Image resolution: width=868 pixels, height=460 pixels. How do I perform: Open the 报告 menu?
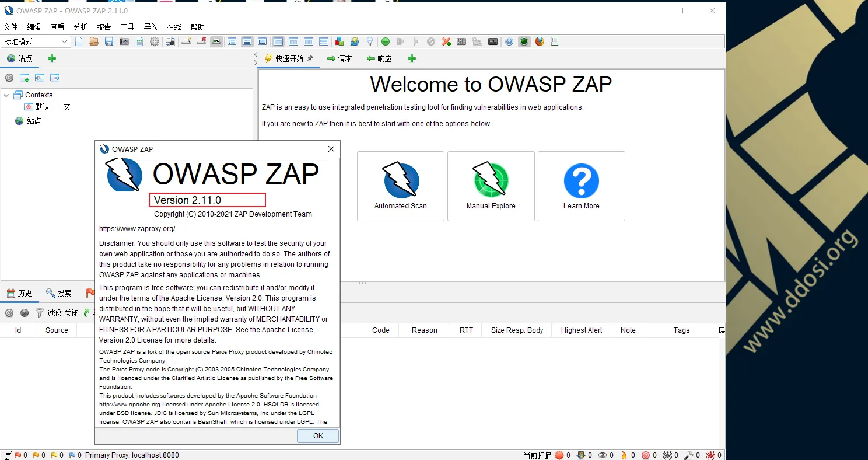104,27
